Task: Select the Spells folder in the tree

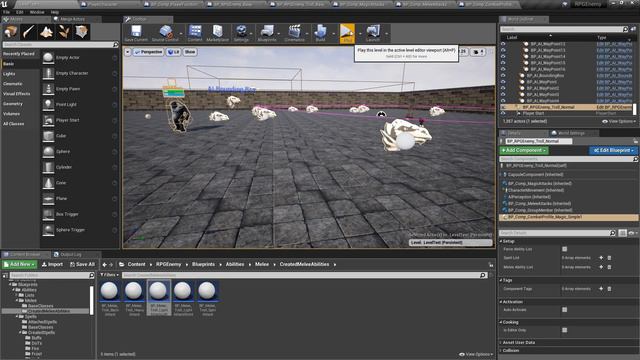Action: [x=31, y=317]
